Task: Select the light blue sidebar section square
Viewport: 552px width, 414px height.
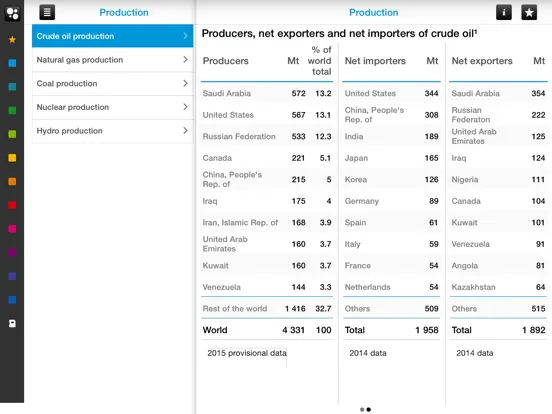Action: click(x=12, y=63)
